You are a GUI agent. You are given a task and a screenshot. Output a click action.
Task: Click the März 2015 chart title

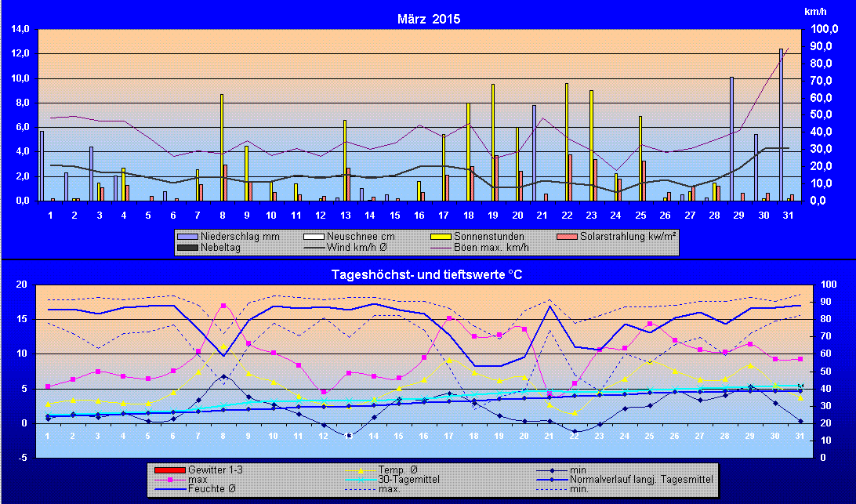tap(428, 19)
